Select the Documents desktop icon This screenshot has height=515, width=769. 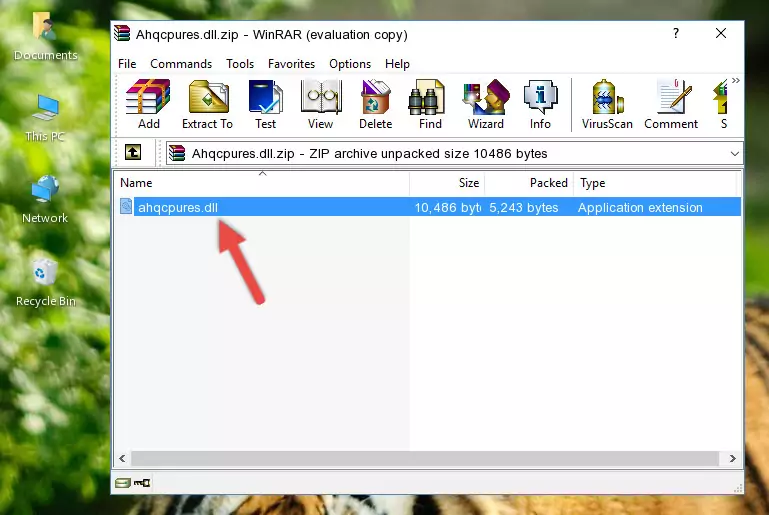[x=46, y=37]
